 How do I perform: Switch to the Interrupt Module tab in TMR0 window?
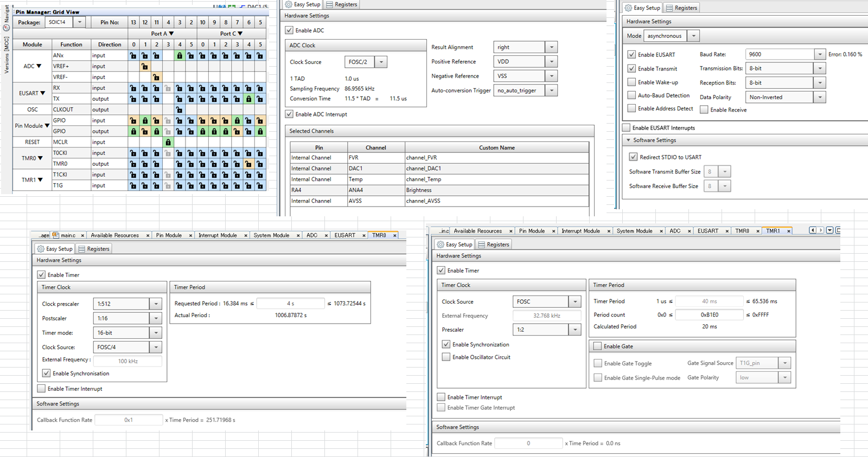tap(218, 235)
